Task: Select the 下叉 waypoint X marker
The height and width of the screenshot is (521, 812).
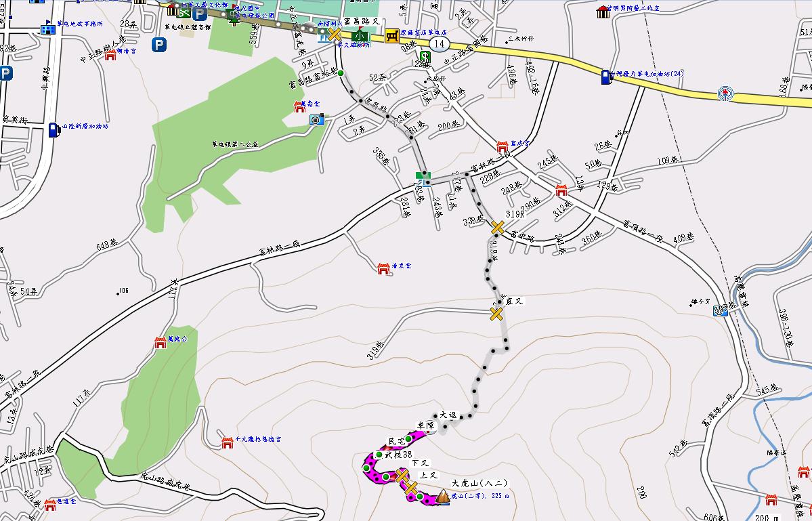Action: pos(402,476)
